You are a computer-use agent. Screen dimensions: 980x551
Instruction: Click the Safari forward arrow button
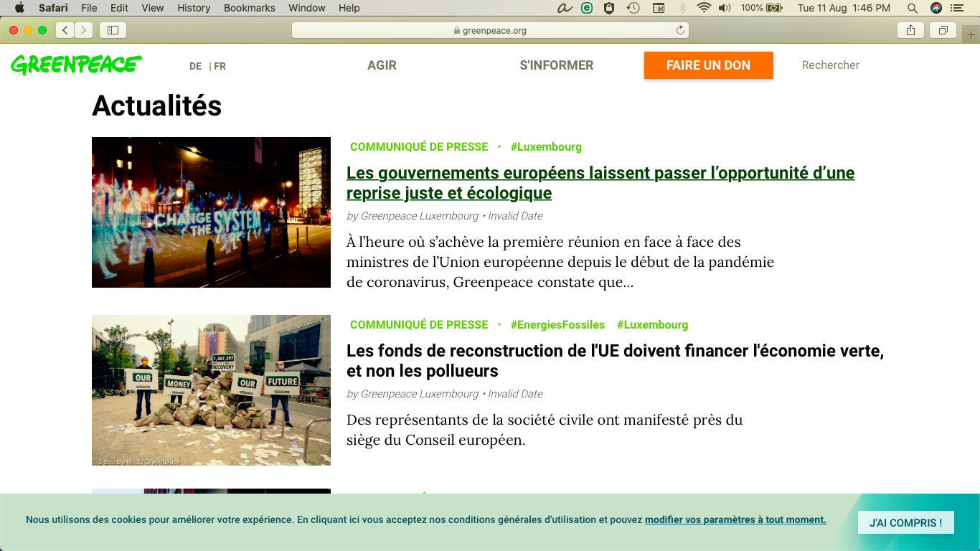(x=84, y=30)
